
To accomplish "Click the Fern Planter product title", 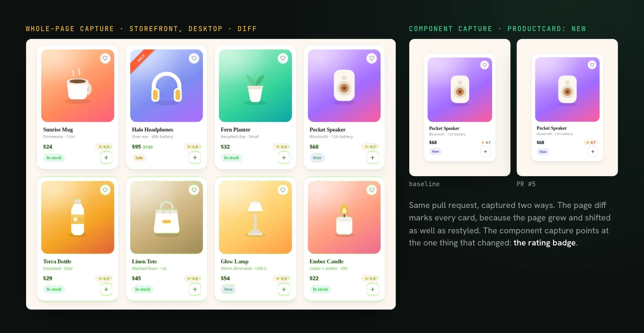I will pyautogui.click(x=235, y=130).
